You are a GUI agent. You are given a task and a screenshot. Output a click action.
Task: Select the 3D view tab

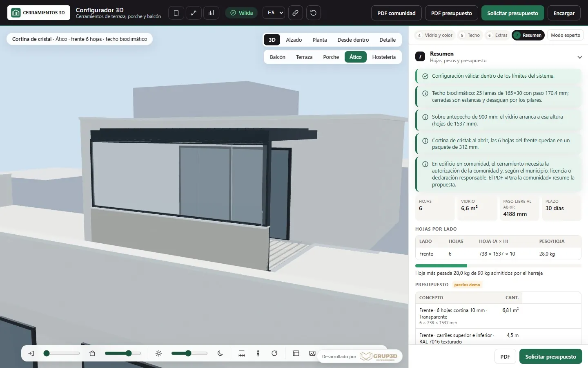[272, 40]
